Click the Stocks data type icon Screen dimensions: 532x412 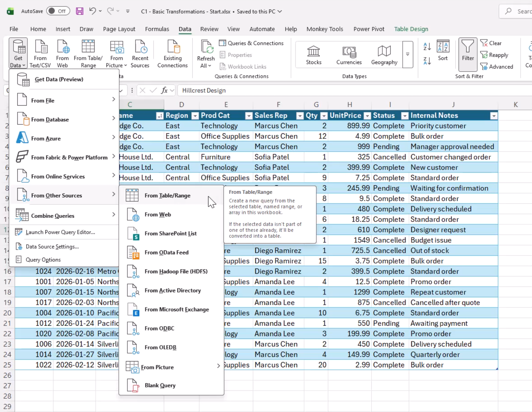pos(313,55)
